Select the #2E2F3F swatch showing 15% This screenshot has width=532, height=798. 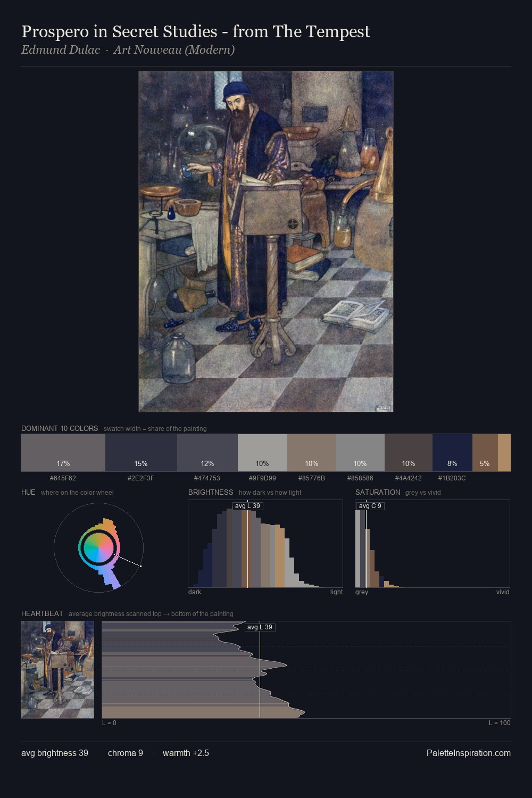tap(141, 453)
